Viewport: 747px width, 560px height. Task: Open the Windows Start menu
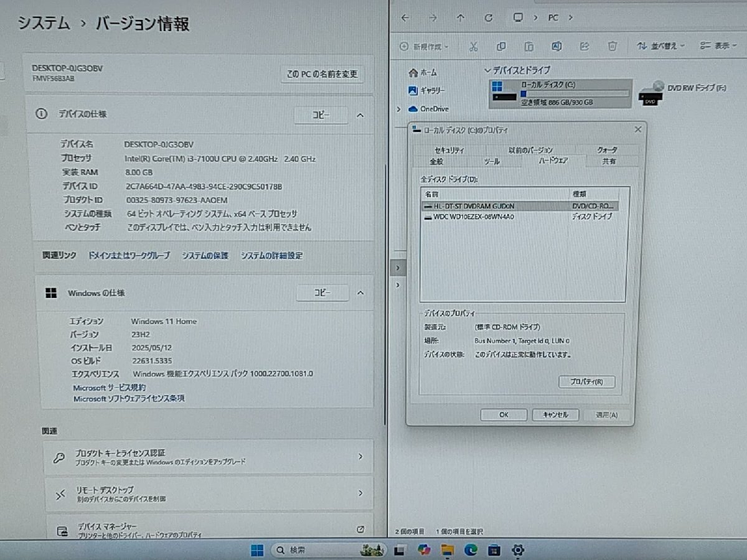[256, 549]
